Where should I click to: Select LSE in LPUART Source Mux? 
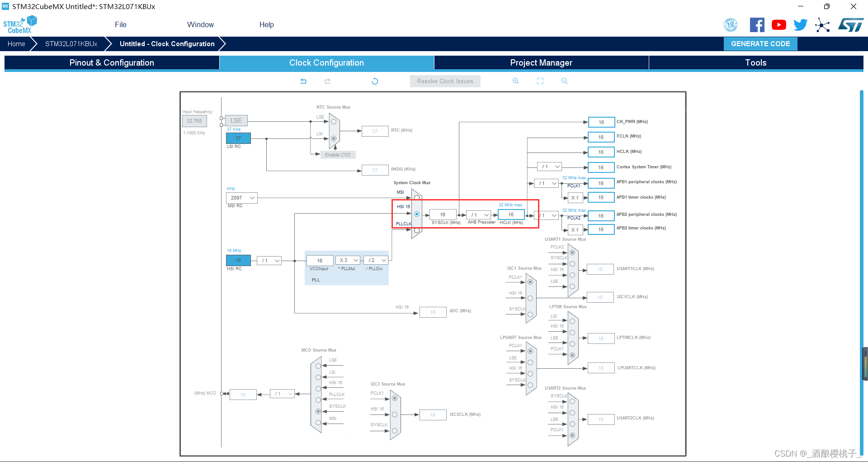530,362
